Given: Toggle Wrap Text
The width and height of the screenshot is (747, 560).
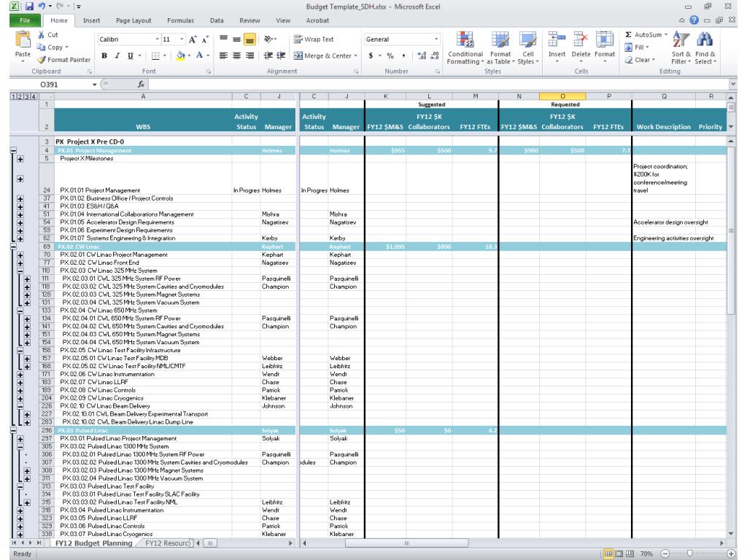Looking at the screenshot, I should tap(314, 39).
